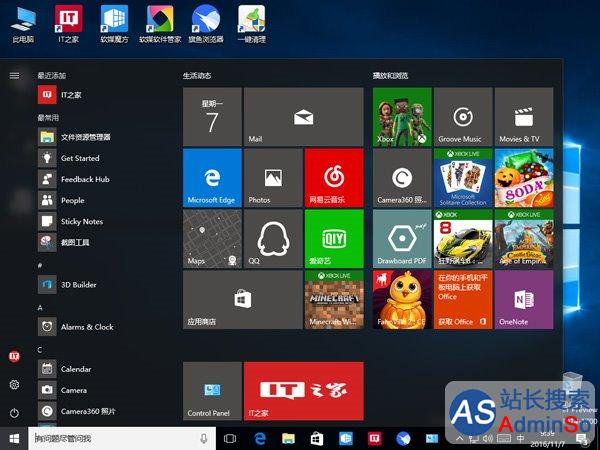Launch the QQ penguin tile
The width and height of the screenshot is (600, 450).
[x=273, y=239]
